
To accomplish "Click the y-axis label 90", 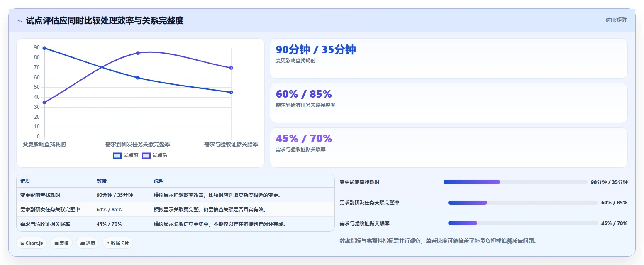I will 37,48.
